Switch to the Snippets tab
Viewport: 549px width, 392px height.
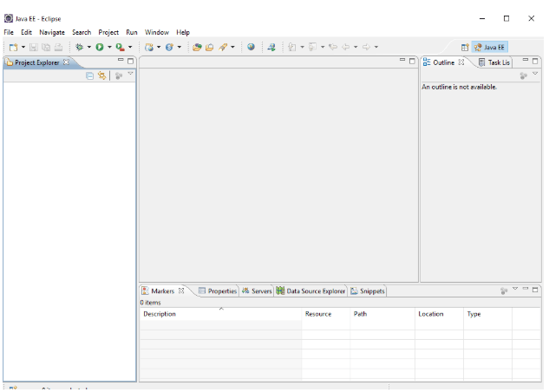tap(367, 291)
